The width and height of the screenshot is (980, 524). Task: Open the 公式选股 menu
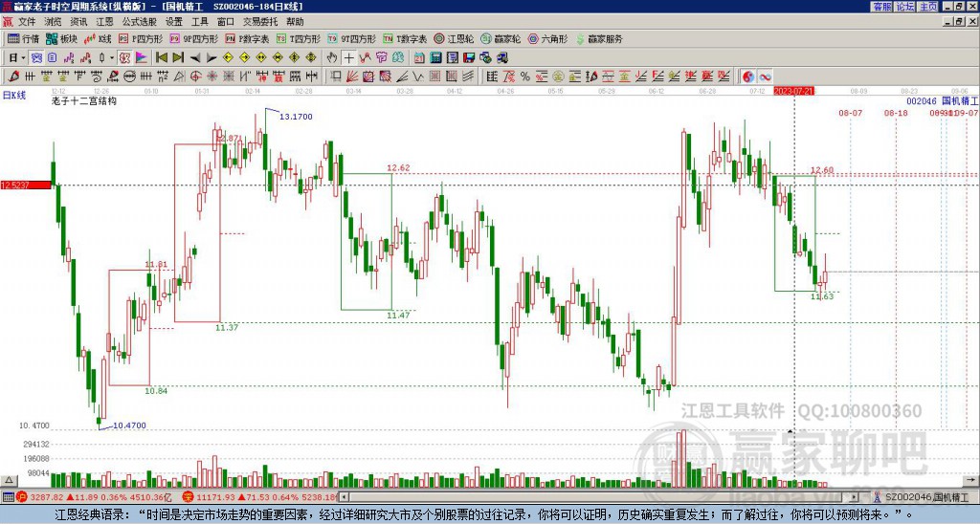140,22
